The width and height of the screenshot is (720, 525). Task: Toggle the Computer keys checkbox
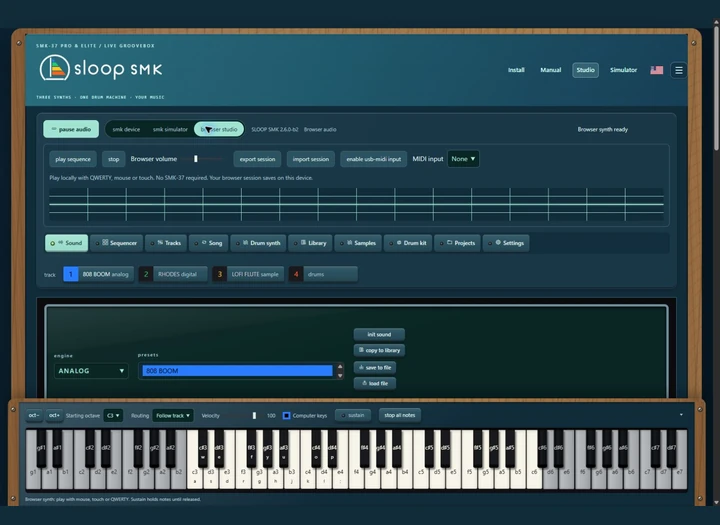(x=286, y=416)
